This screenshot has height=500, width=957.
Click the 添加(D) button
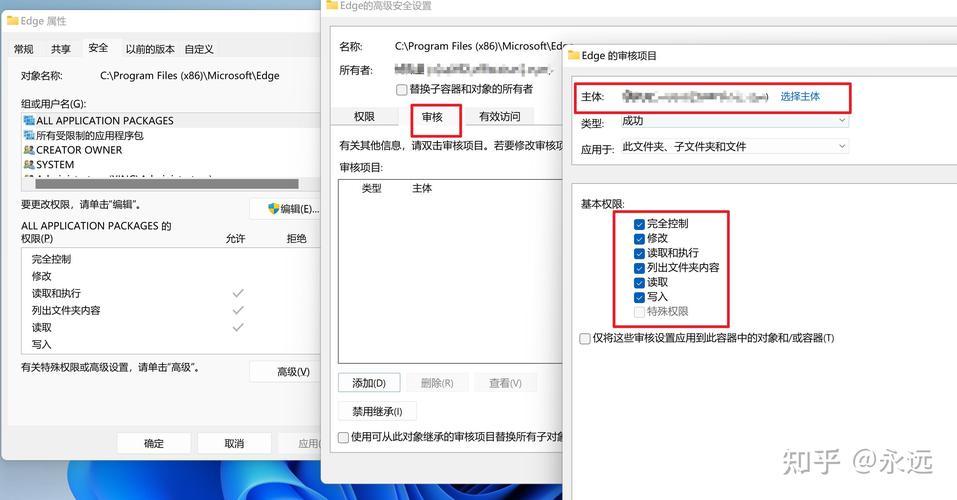(369, 383)
